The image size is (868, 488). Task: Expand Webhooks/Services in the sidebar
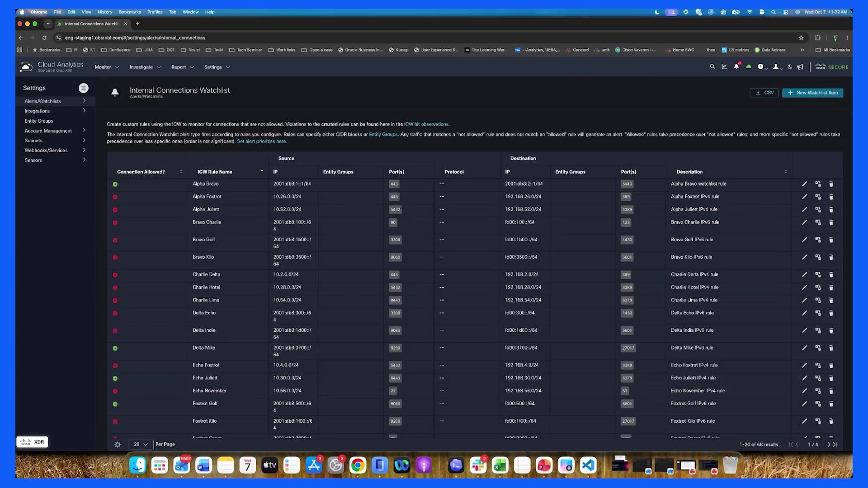(x=55, y=150)
